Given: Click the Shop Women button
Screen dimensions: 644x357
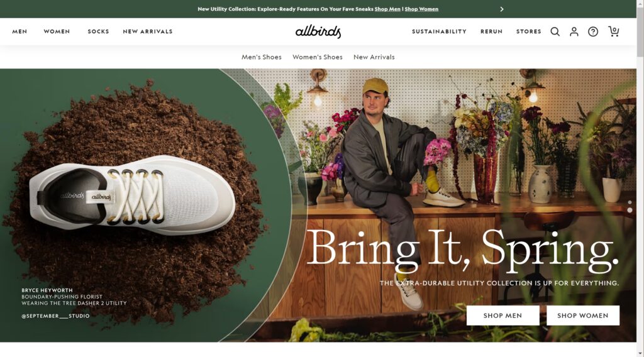Looking at the screenshot, I should coord(583,316).
